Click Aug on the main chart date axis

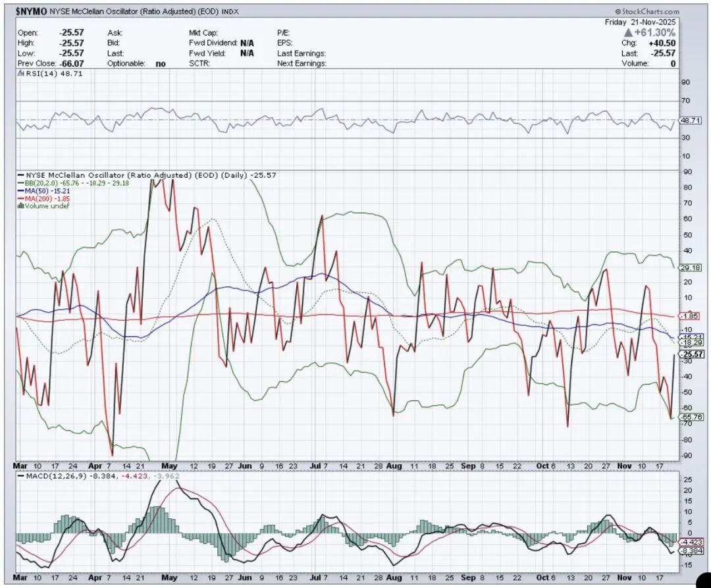(394, 466)
